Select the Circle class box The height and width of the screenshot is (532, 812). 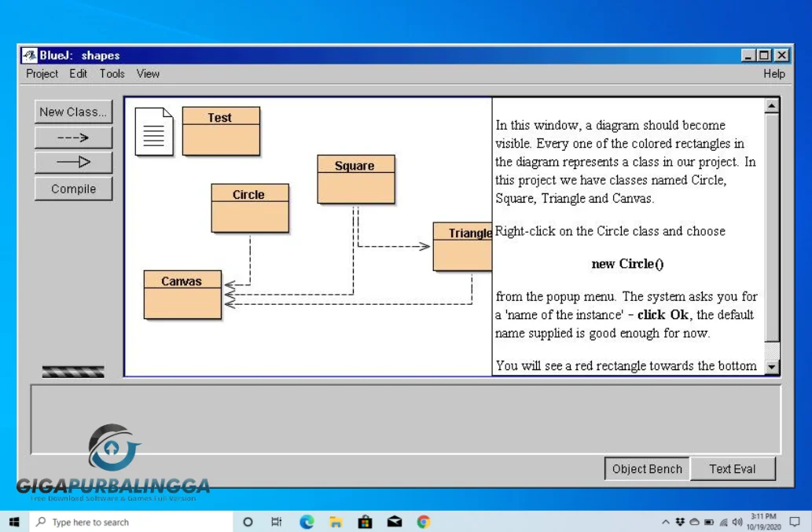tap(249, 208)
